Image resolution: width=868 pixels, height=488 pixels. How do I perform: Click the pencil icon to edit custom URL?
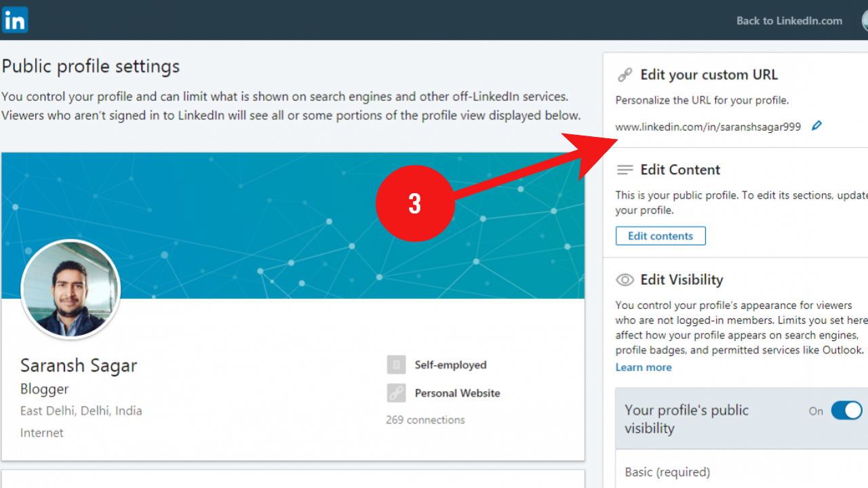point(816,125)
